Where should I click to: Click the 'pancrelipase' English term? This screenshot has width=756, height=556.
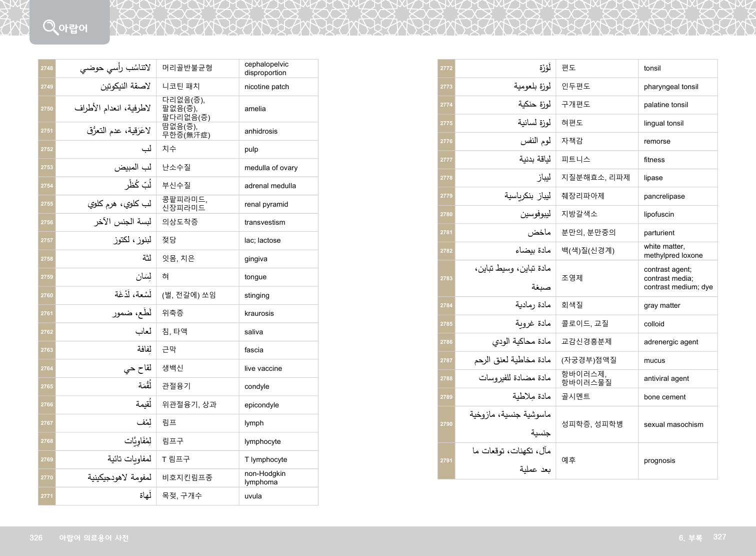pos(664,197)
